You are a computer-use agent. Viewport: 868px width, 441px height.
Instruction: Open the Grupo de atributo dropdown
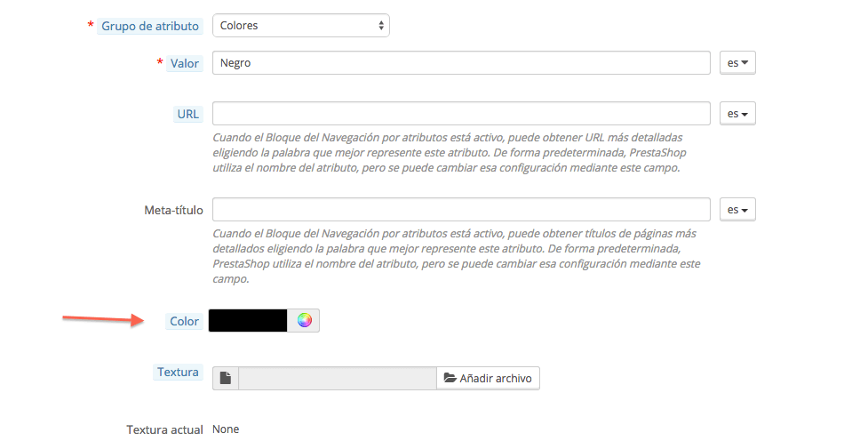click(300, 26)
